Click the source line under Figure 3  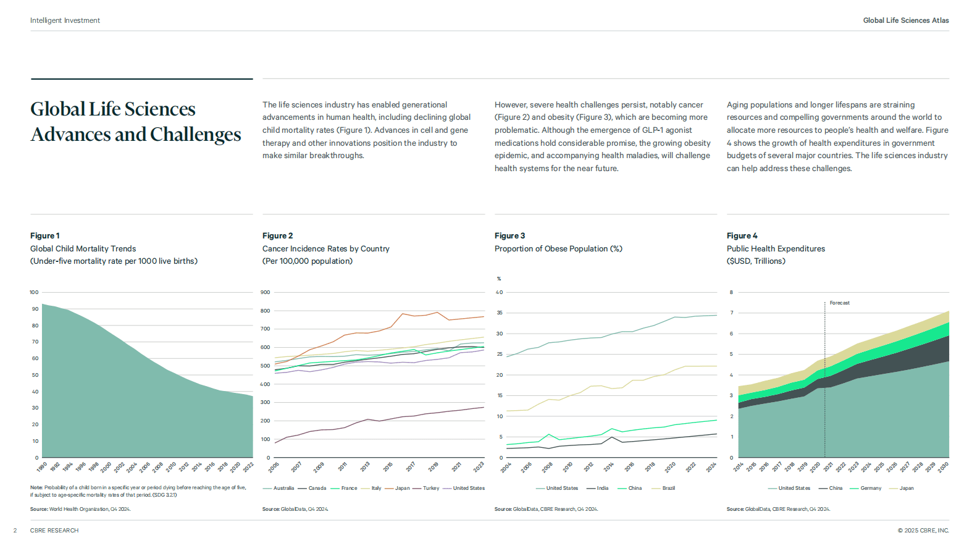546,509
